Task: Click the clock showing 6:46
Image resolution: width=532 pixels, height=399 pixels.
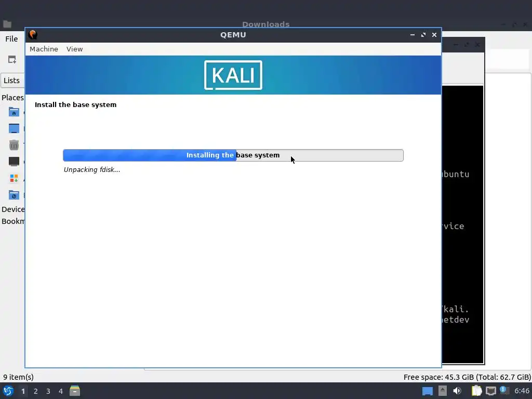Action: pos(522,391)
